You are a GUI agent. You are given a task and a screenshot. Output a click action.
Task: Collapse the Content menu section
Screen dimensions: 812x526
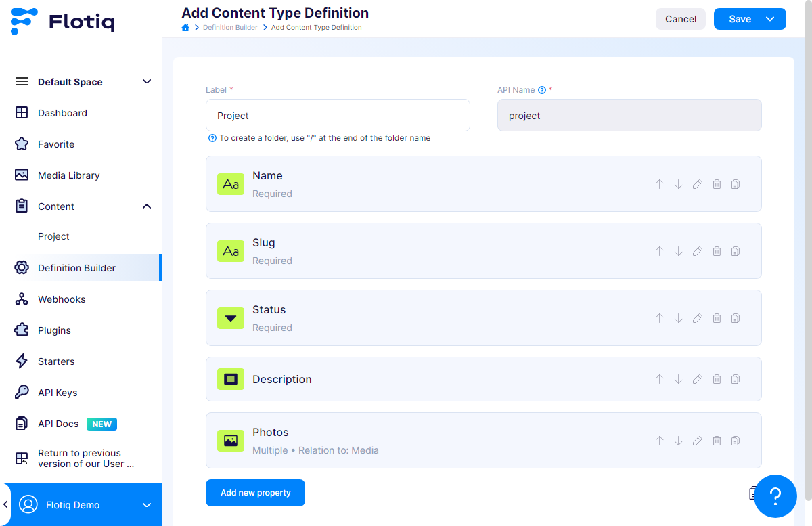click(x=147, y=206)
